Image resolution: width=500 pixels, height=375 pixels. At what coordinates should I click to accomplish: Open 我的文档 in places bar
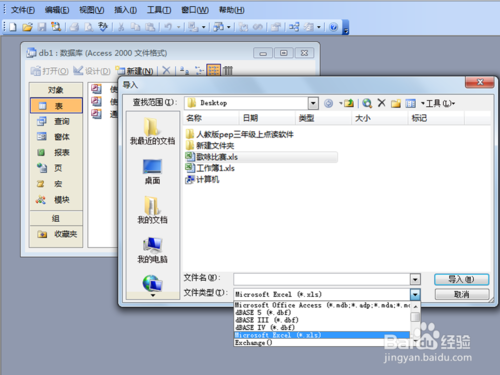152,211
